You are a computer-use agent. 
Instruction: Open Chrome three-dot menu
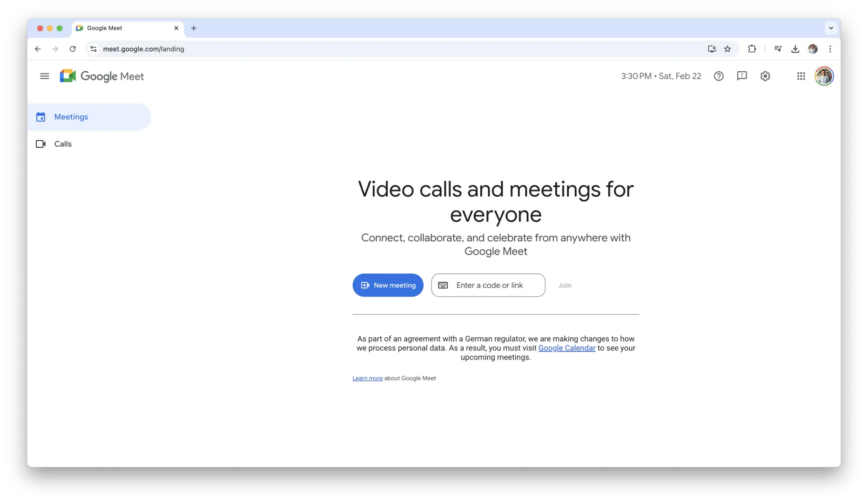tap(830, 49)
